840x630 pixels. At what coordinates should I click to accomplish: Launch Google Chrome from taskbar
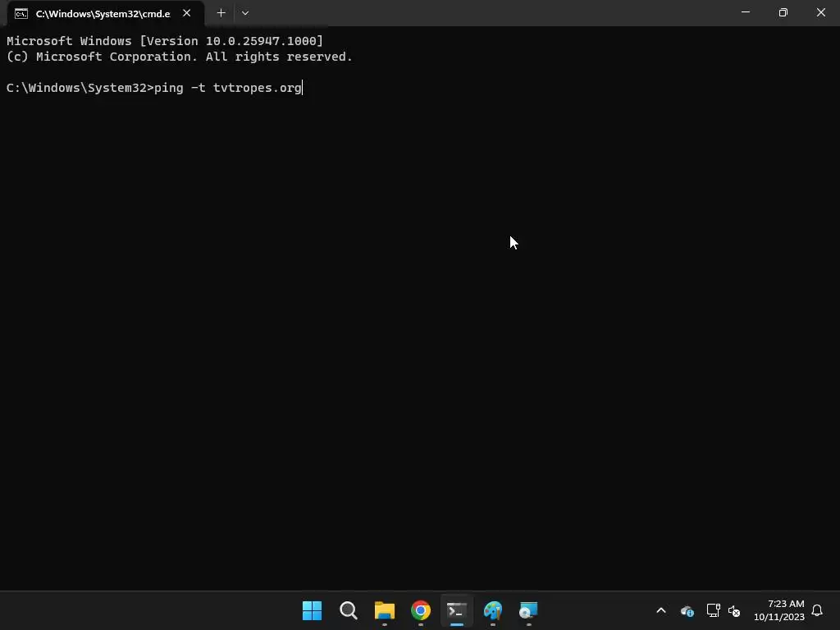tap(421, 610)
